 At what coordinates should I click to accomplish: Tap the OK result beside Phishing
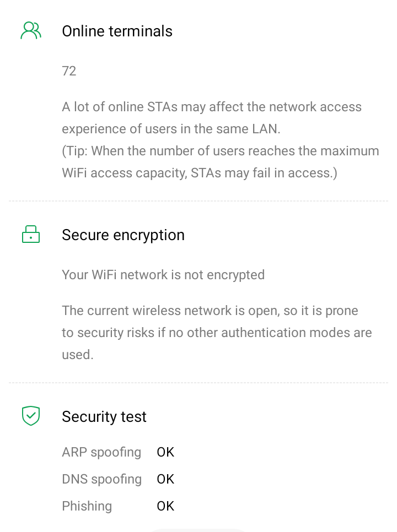[165, 506]
